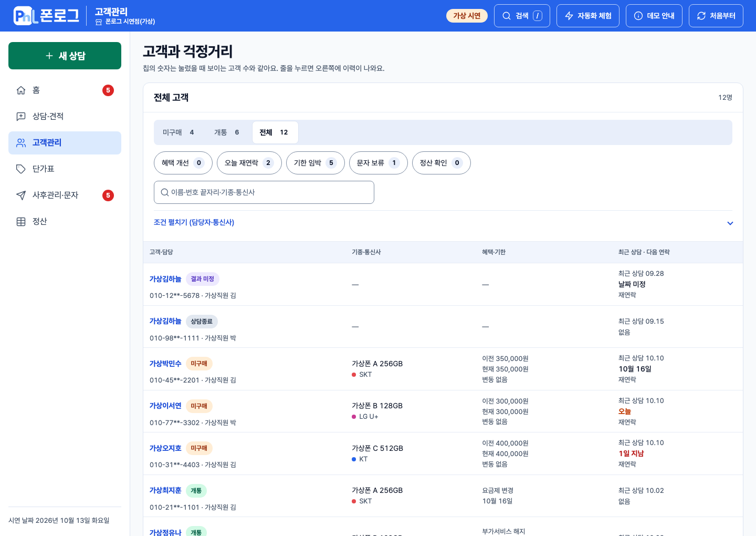Start a 새 상담
756x536 pixels.
[65, 56]
